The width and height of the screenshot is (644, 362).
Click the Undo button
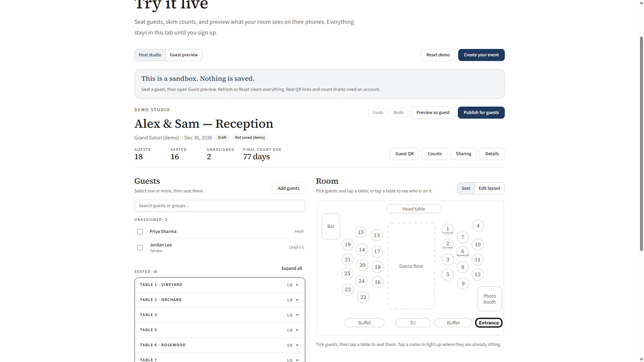coord(378,113)
